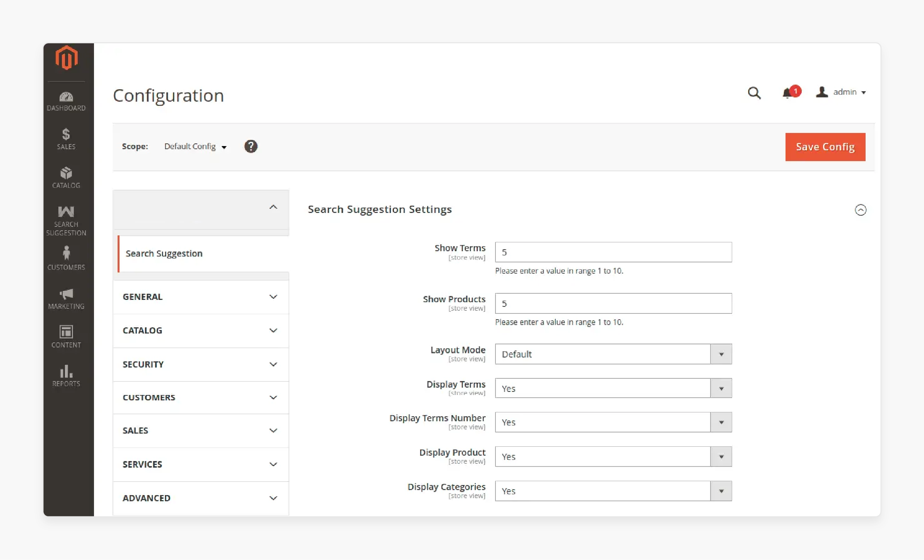Click the Search Suggestion Settings heading

380,209
